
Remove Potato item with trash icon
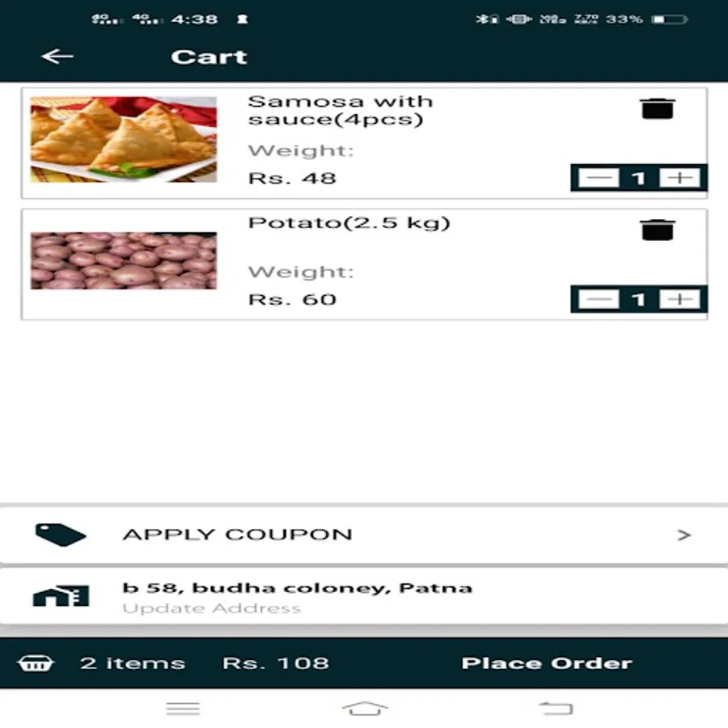657,230
